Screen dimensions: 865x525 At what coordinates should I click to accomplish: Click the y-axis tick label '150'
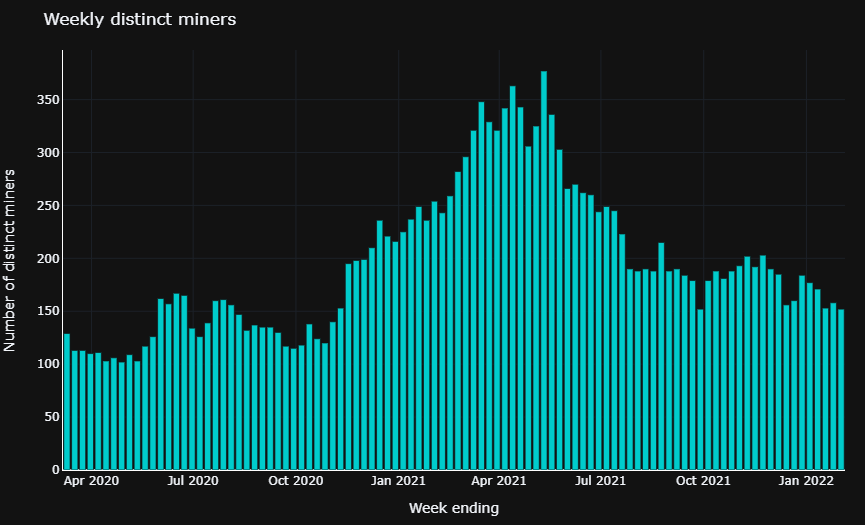pyautogui.click(x=48, y=312)
